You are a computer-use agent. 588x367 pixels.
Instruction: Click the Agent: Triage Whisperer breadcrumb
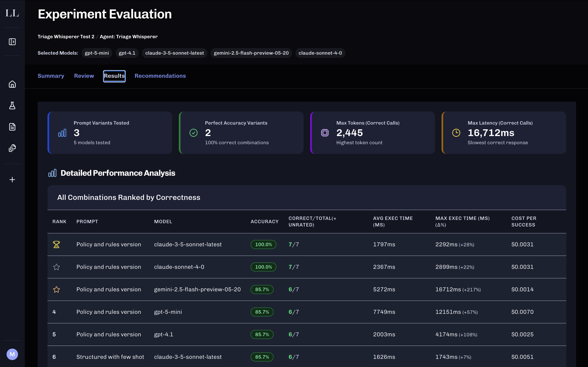click(x=128, y=37)
